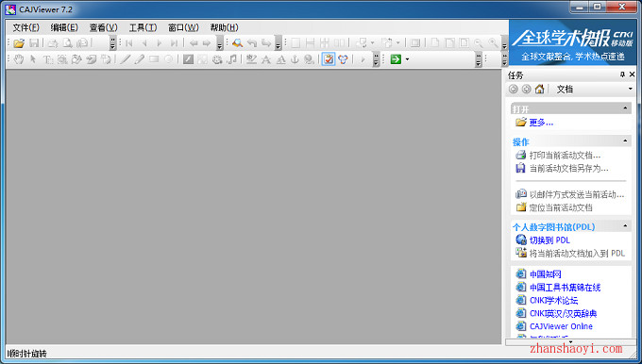Open the 文件(F) menu
Viewport: 642px width, 364px height.
tap(25, 27)
